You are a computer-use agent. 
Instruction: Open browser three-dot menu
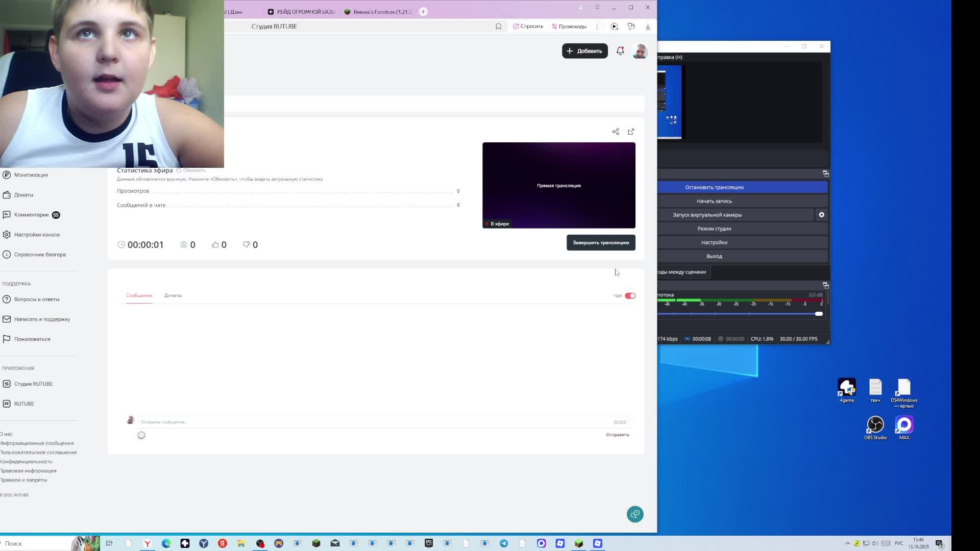[597, 27]
